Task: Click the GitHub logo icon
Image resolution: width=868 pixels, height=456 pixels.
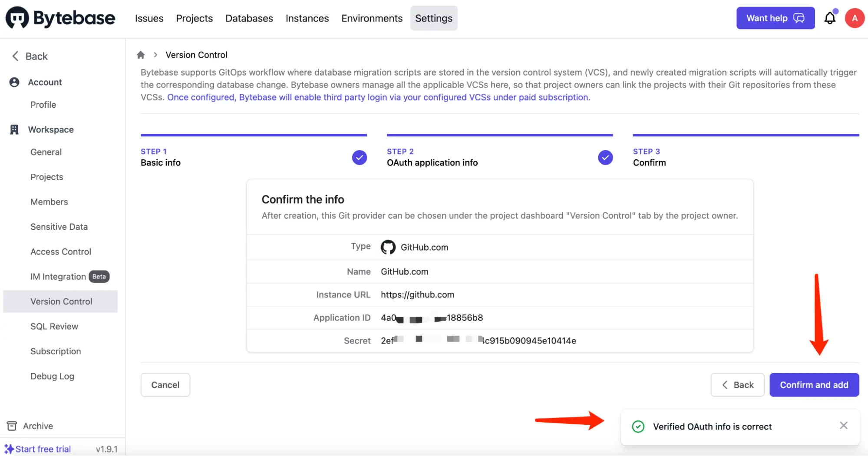Action: 388,247
